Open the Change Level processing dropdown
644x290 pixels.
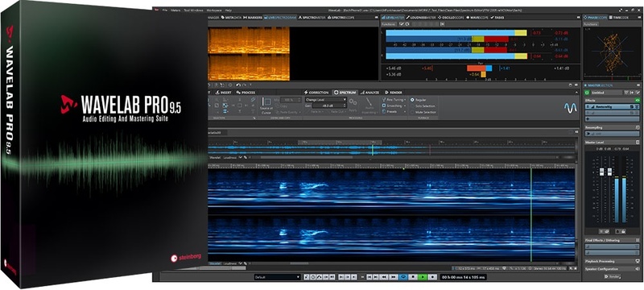pos(326,99)
